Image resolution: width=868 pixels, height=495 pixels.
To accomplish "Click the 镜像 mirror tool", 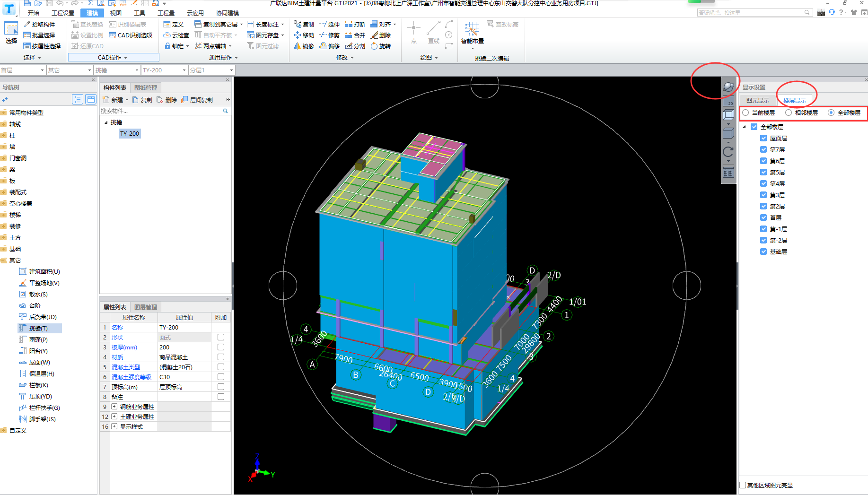I will point(304,46).
